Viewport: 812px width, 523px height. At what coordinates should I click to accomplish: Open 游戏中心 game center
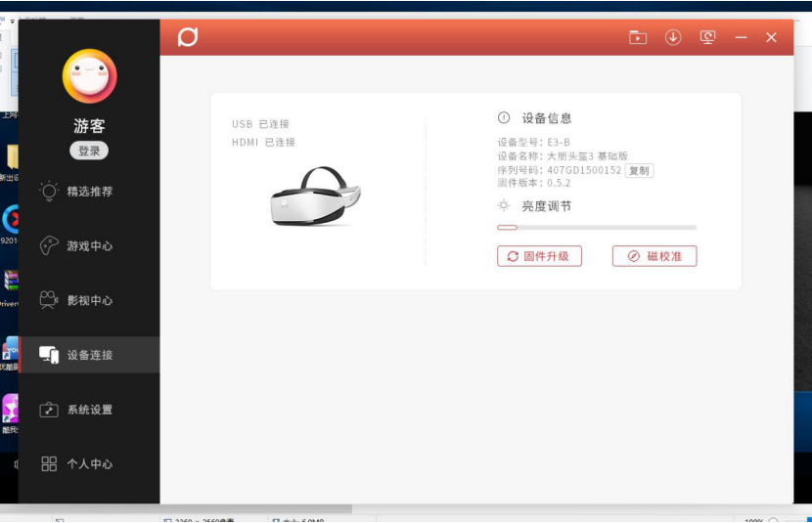tap(89, 246)
